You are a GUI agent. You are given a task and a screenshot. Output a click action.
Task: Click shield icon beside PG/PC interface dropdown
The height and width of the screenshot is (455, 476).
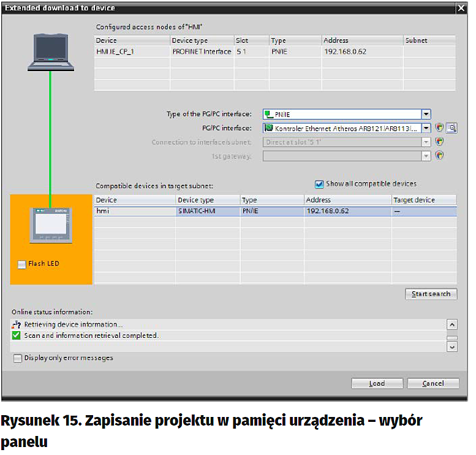(x=439, y=128)
